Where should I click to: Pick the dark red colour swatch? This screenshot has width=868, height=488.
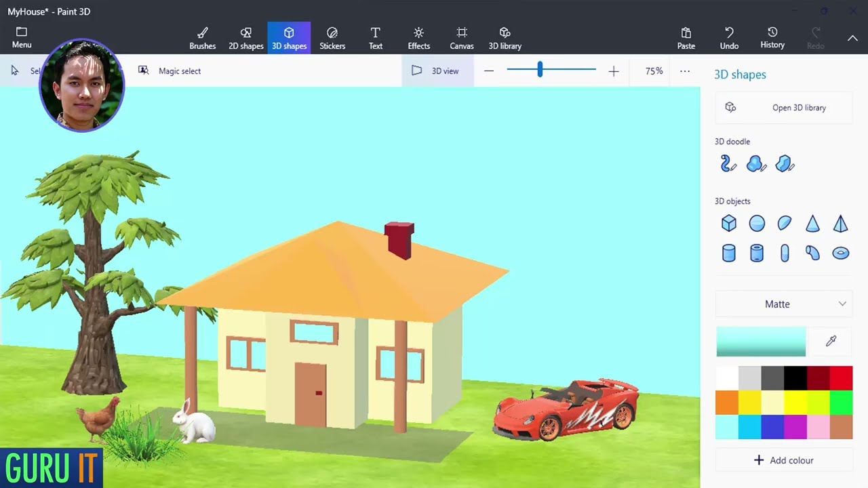point(818,378)
